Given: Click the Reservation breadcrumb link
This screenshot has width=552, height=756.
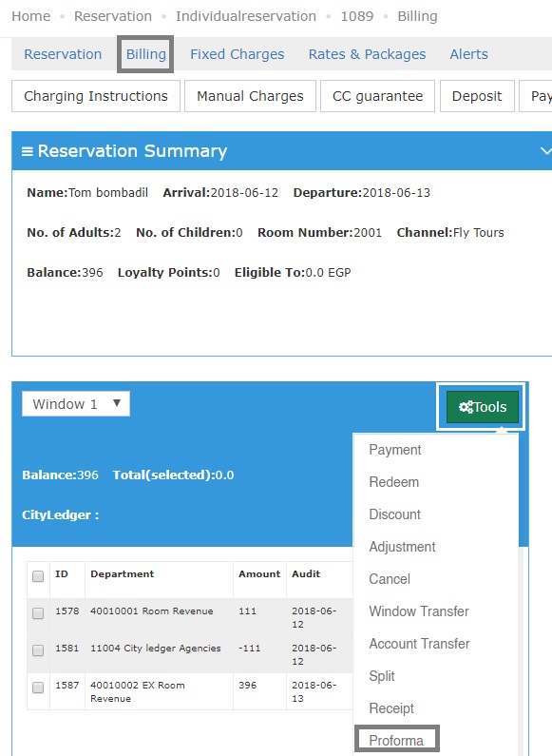Looking at the screenshot, I should (x=113, y=16).
